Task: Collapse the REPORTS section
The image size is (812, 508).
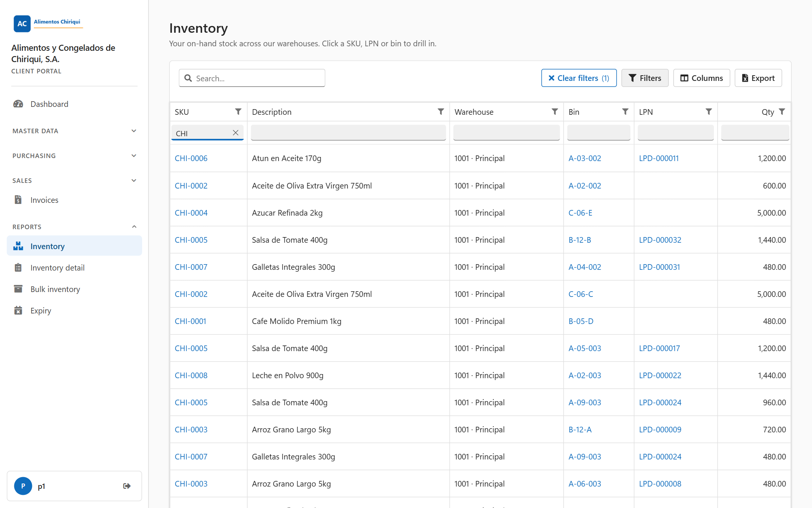Action: tap(74, 227)
